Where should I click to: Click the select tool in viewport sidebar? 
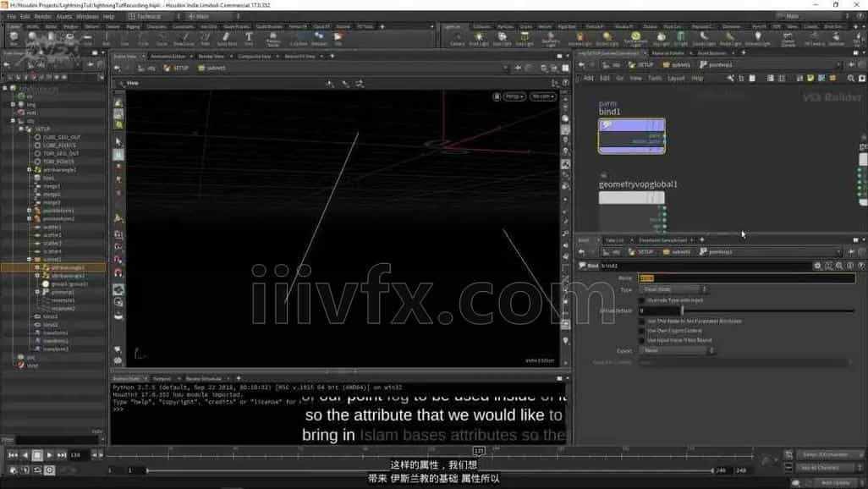click(118, 142)
